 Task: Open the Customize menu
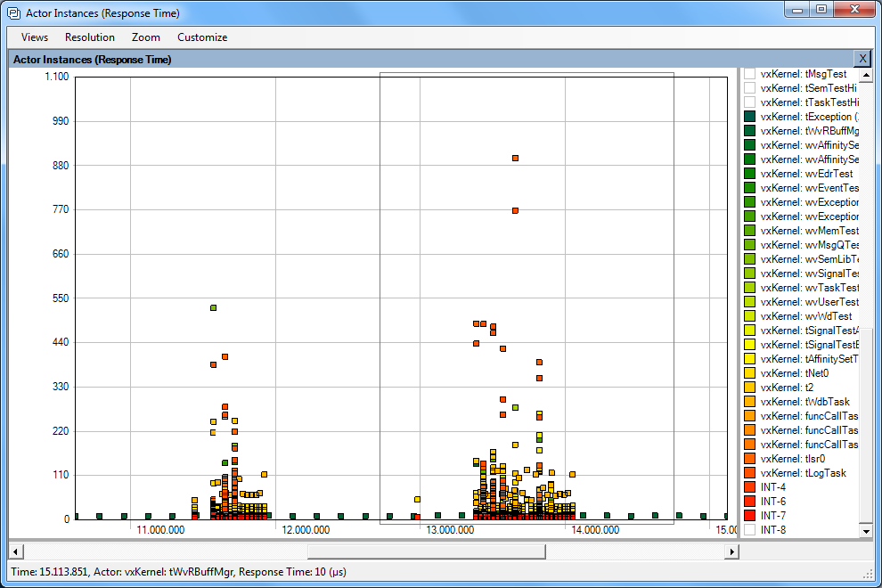[202, 37]
